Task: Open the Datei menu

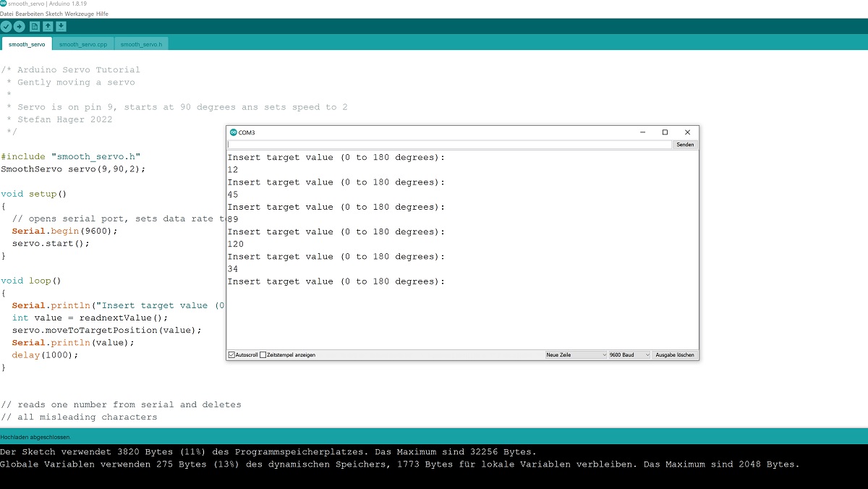Action: (x=7, y=14)
